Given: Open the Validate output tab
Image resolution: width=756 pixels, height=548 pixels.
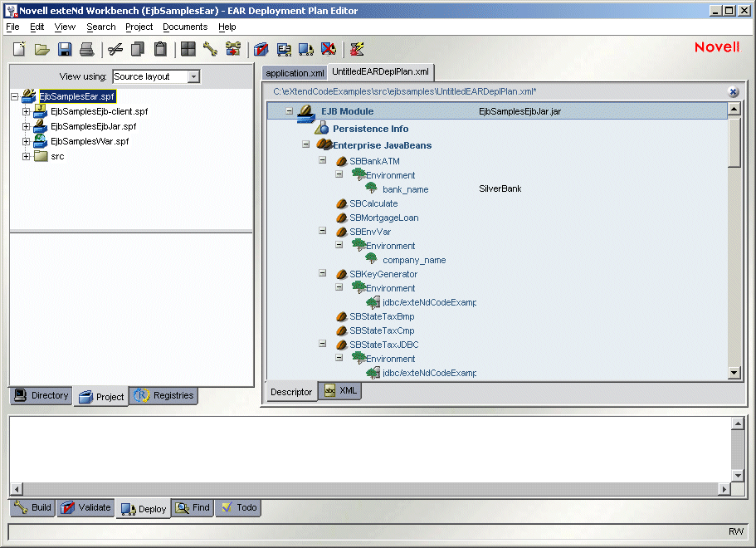Looking at the screenshot, I should tap(85, 507).
